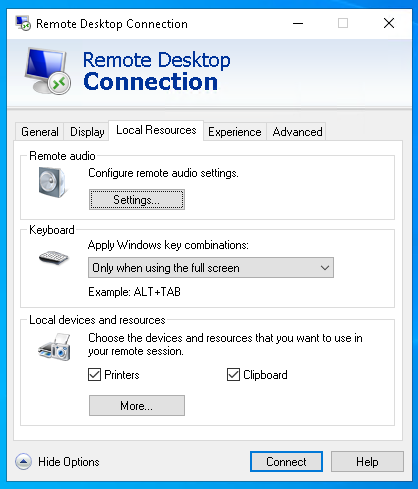Uncheck the Clipboard checkbox

[233, 375]
